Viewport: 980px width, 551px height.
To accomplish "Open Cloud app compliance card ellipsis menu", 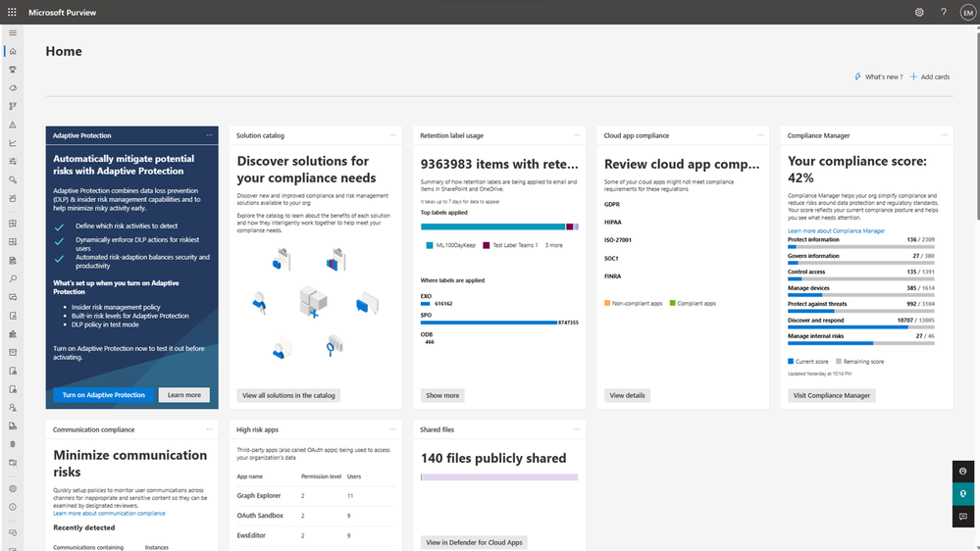I will pyautogui.click(x=760, y=135).
